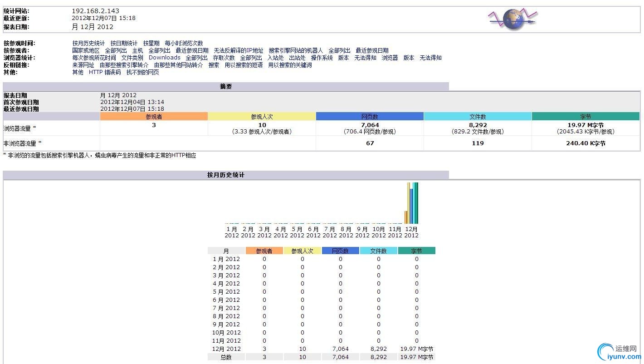The width and height of the screenshot is (644, 364).
Task: Select non-browser pages value 67
Action: coord(370,143)
